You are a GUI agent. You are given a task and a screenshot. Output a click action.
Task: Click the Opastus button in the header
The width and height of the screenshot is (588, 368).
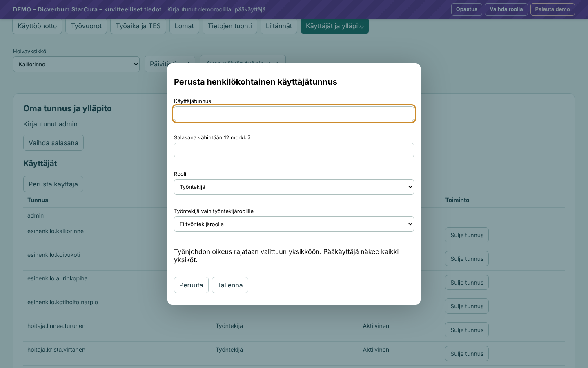click(467, 9)
